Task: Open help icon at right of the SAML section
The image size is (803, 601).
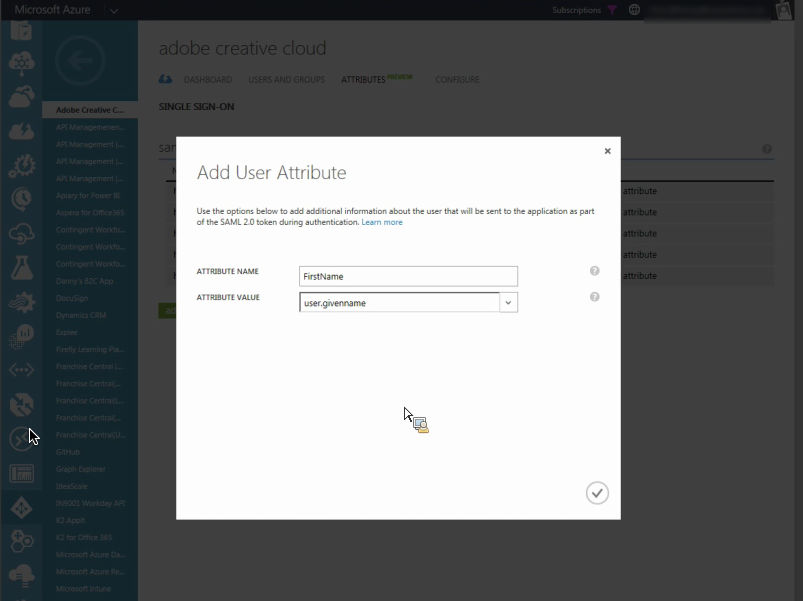Action: coord(767,149)
